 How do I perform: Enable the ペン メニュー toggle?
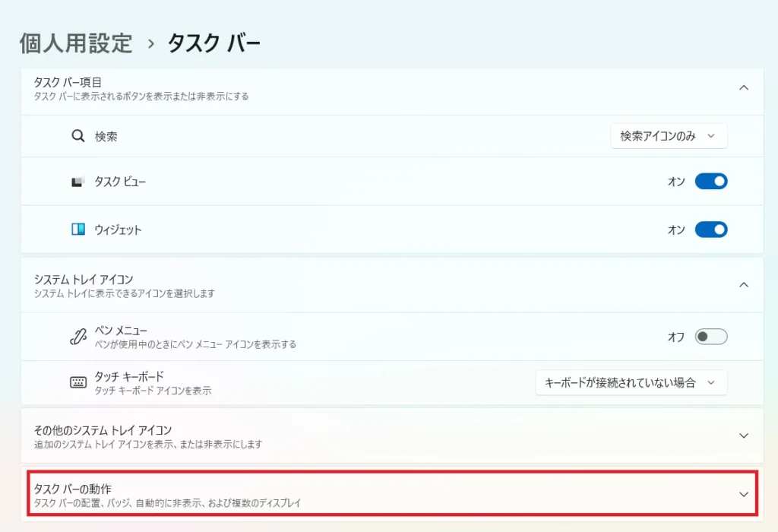(x=711, y=337)
